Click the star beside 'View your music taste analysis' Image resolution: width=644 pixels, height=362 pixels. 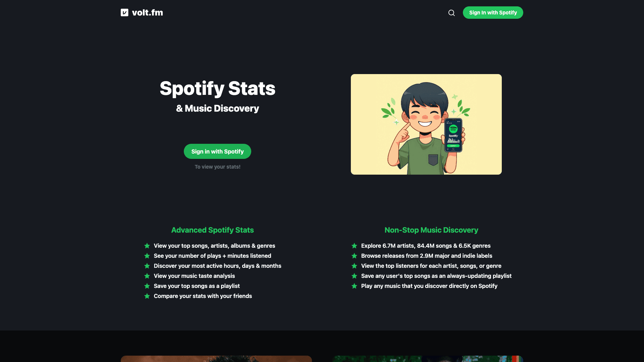pos(147,276)
